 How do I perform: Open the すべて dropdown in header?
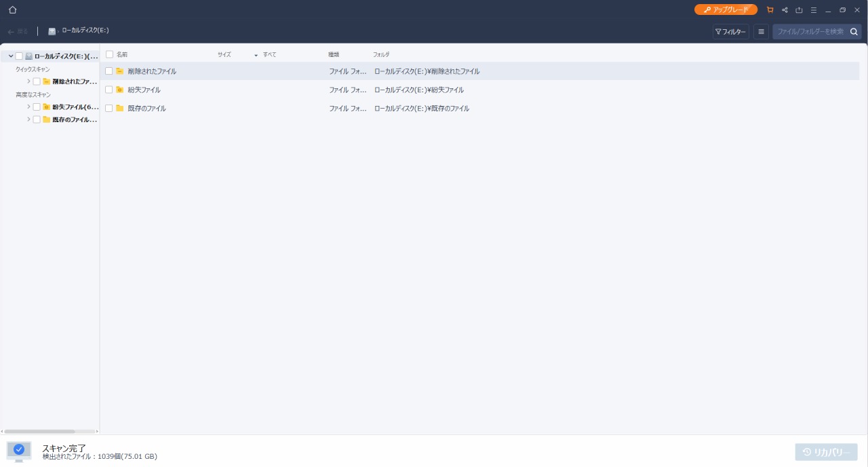point(265,54)
